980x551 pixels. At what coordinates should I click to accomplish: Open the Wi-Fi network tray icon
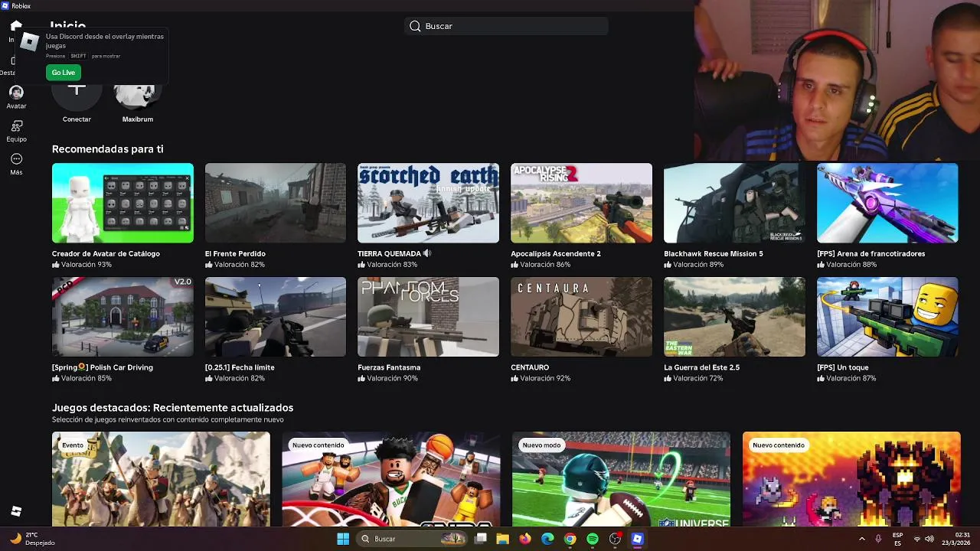pyautogui.click(x=917, y=539)
